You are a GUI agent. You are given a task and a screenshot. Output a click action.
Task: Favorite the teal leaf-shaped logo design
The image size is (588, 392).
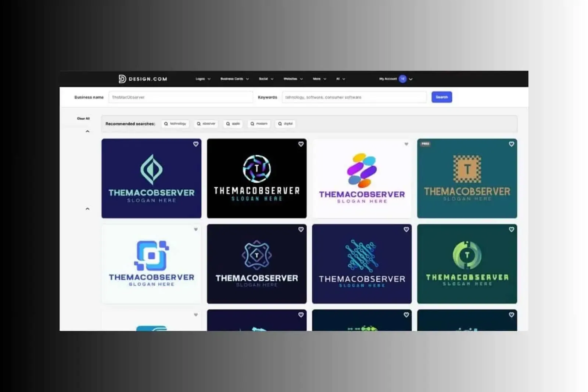196,144
